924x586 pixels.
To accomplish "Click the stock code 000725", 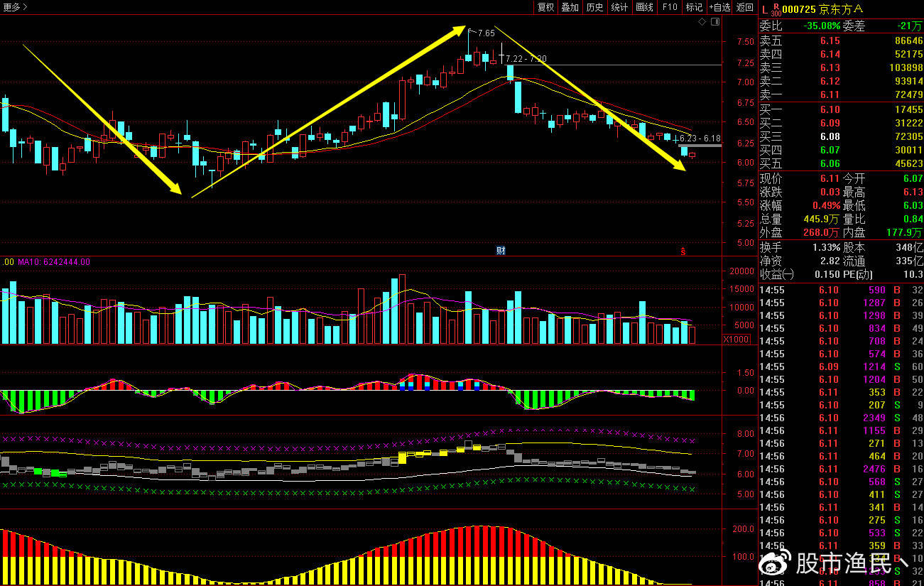I will pos(799,9).
